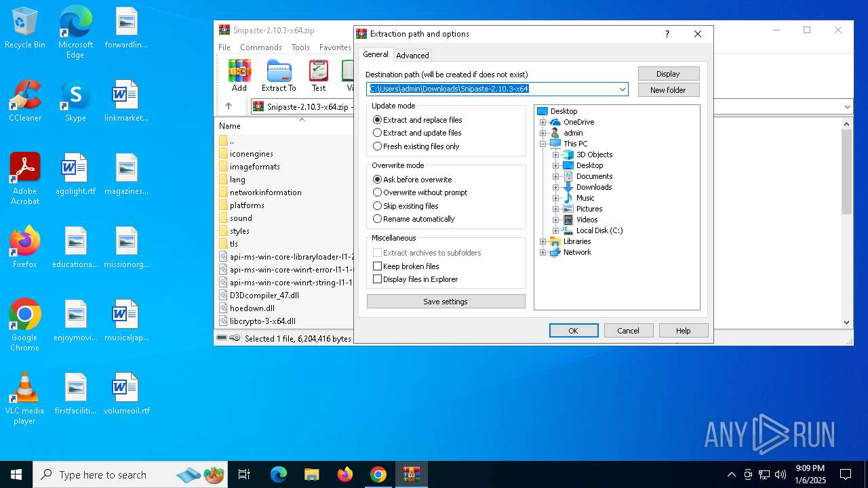This screenshot has width=868, height=488.
Task: Select Ask before overwrite option
Action: (412, 180)
